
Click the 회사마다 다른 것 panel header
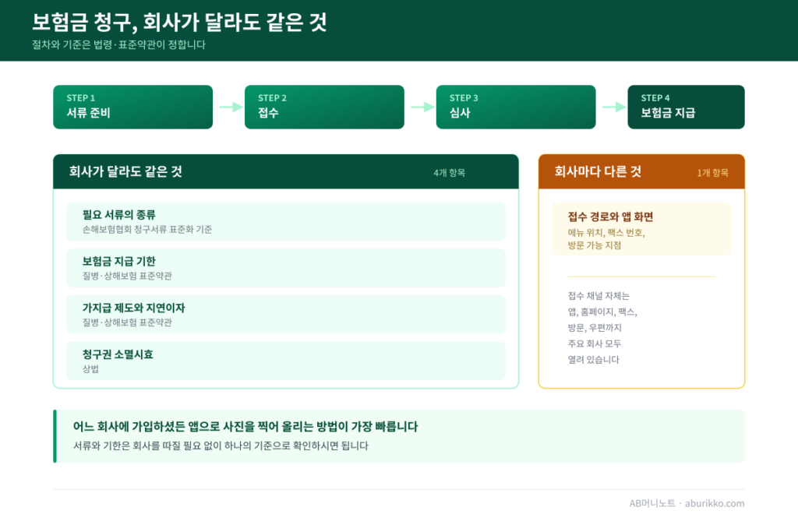pyautogui.click(x=641, y=172)
